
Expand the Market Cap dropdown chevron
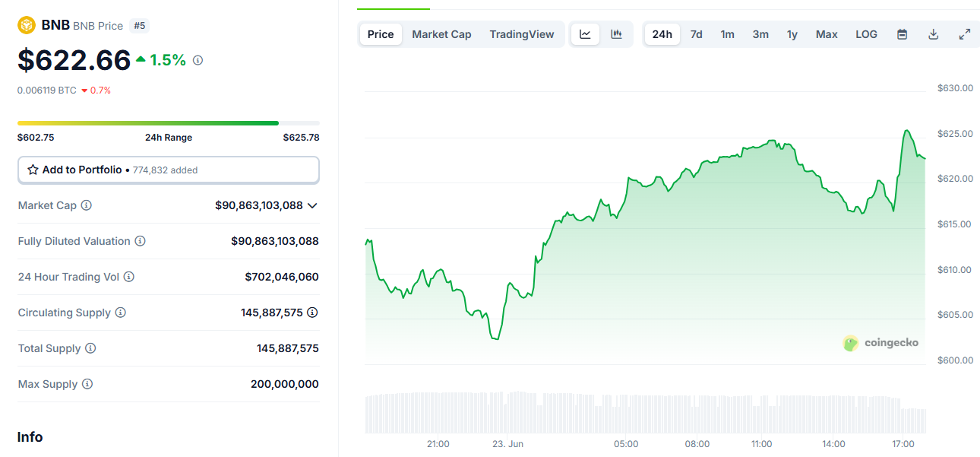click(312, 205)
